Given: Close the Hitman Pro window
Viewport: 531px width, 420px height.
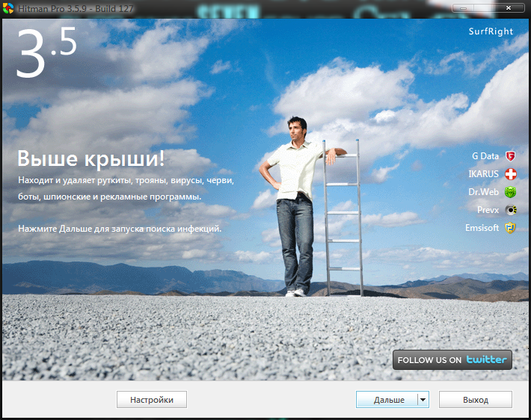Looking at the screenshot, I should click(x=509, y=7).
